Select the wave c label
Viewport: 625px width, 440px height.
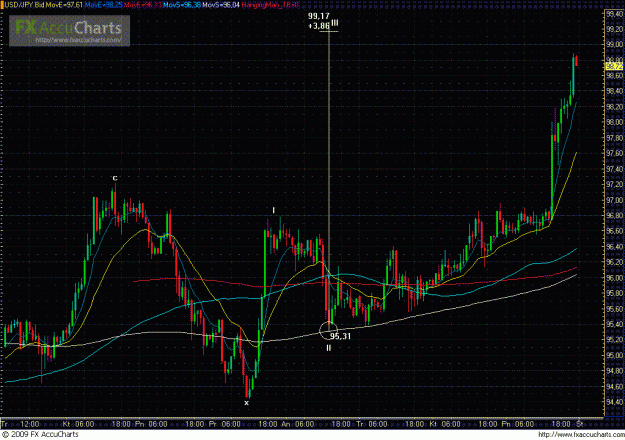point(115,178)
